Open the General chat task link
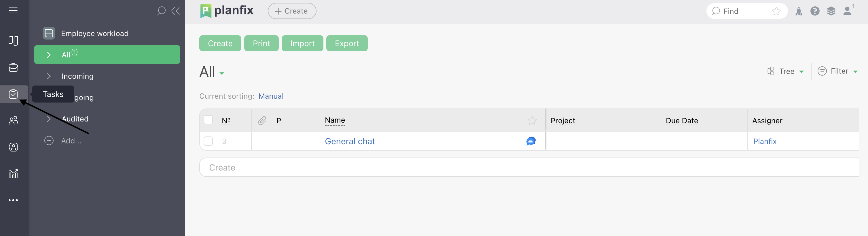The height and width of the screenshot is (236, 868). tap(349, 141)
